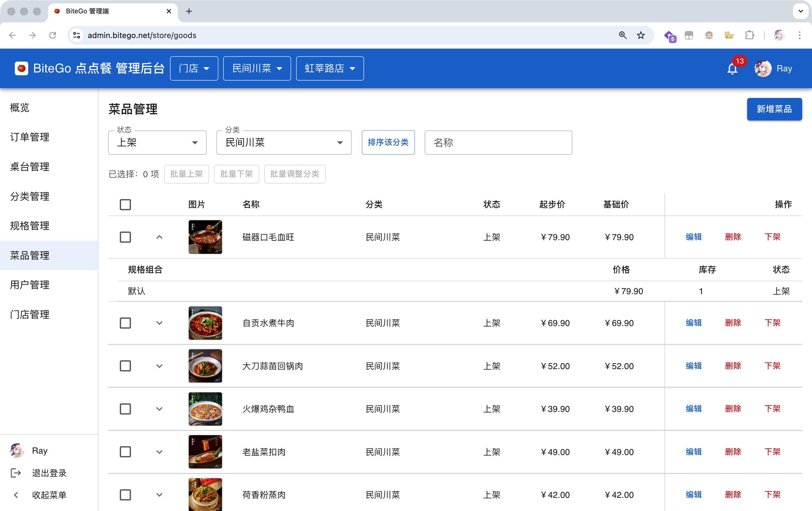Open 规格管理 in the sidebar
Viewport: 812px width, 511px height.
(x=49, y=226)
